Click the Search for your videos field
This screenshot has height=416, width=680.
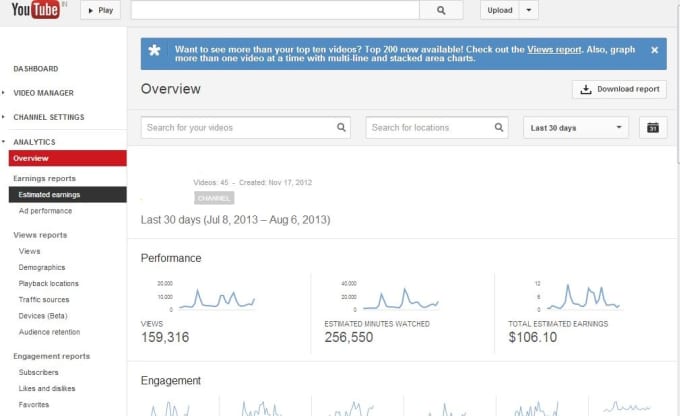[x=245, y=128]
